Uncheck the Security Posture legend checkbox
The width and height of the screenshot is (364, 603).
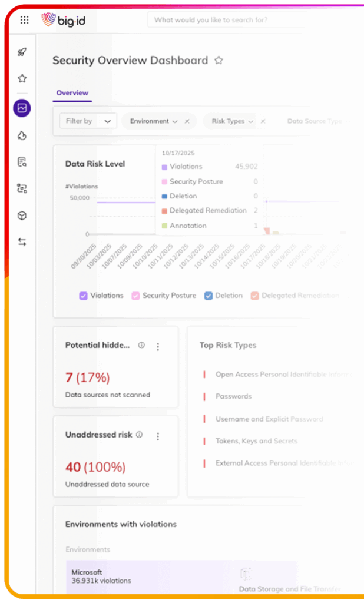[135, 296]
